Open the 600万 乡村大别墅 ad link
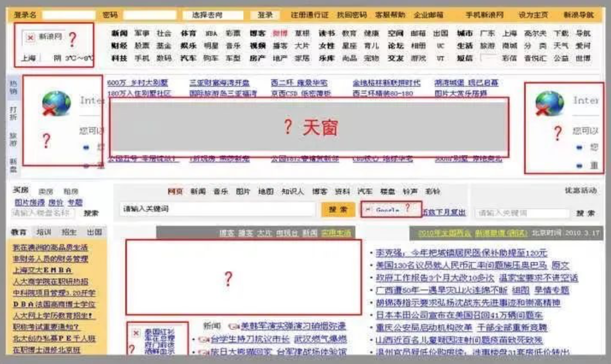Image resolution: width=611 pixels, height=364 pixels. click(138, 82)
